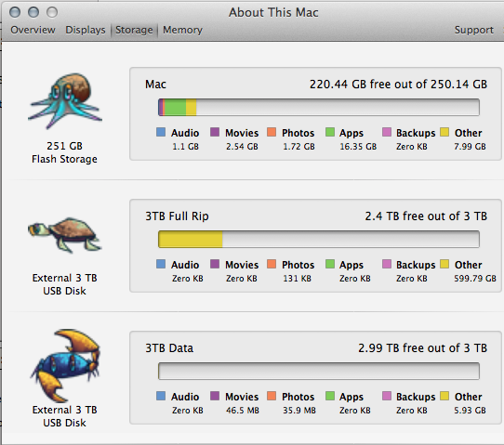This screenshot has width=504, height=445.
Task: Click the '2.54 GB' Movies value
Action: [x=242, y=147]
